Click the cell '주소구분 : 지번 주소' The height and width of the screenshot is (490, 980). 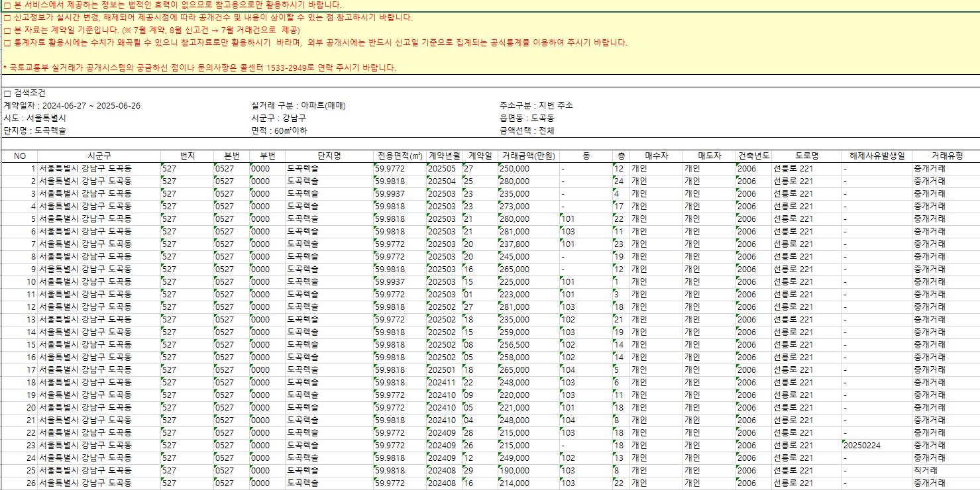pos(536,106)
